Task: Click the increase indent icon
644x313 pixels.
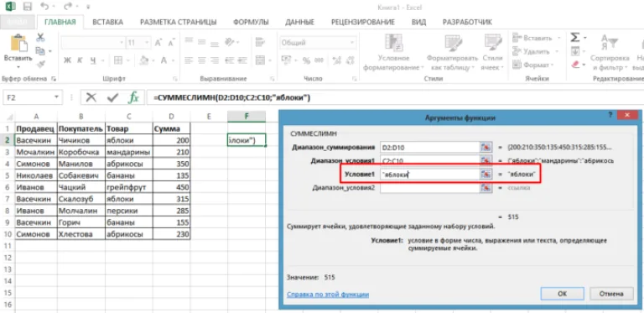Action: pyautogui.click(x=241, y=60)
